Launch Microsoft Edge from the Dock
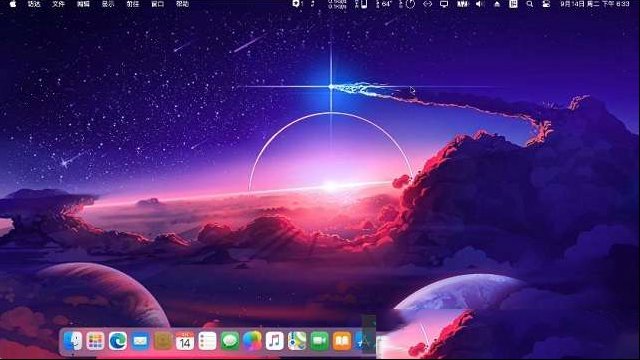Screen dimensions: 640x360 click(x=118, y=341)
